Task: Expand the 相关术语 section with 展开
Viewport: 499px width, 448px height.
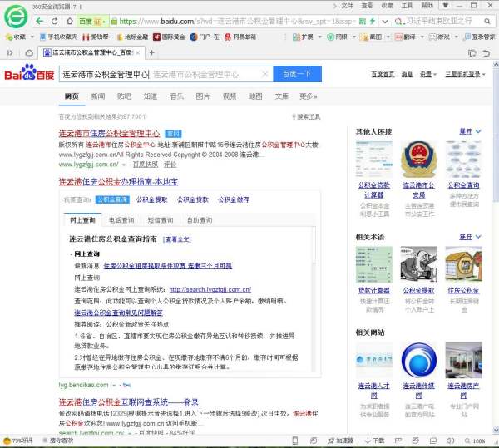Action: (x=470, y=237)
